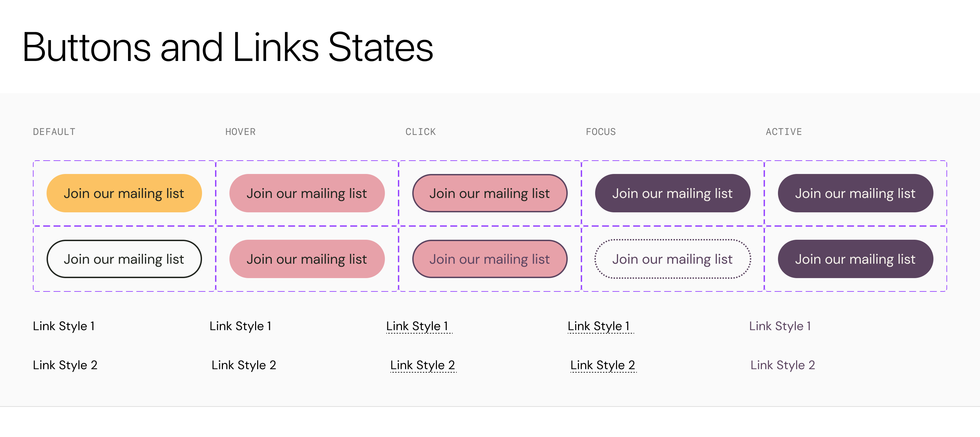The image size is (980, 437).
Task: Click Link Style 2 in Hover column
Action: click(243, 365)
